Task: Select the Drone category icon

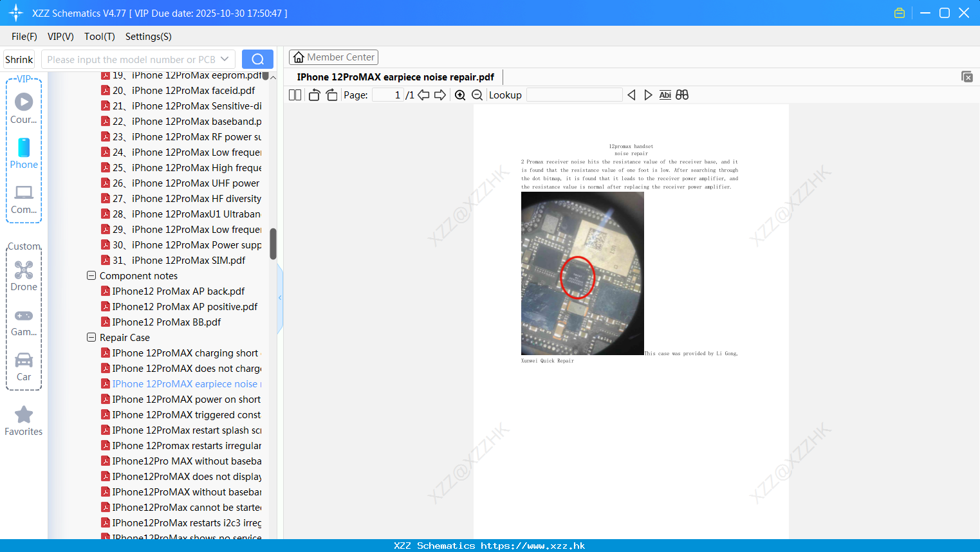Action: coord(24,275)
